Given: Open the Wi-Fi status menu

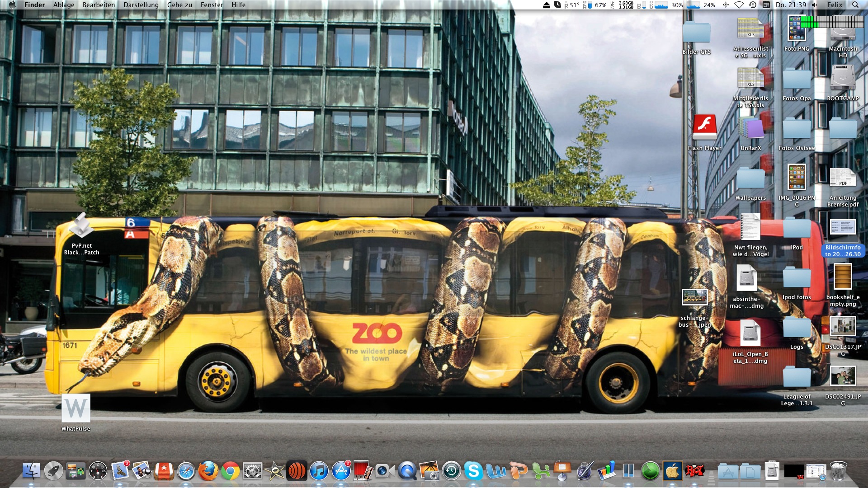Looking at the screenshot, I should click(739, 5).
